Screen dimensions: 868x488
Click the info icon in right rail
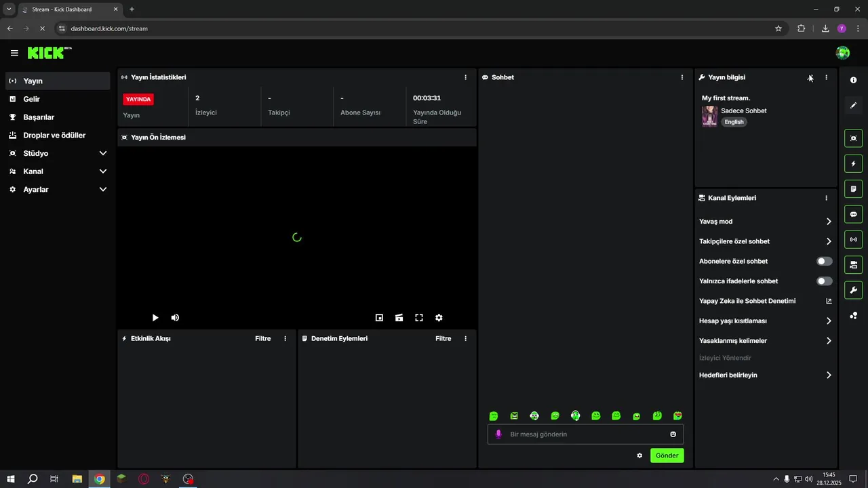point(853,80)
